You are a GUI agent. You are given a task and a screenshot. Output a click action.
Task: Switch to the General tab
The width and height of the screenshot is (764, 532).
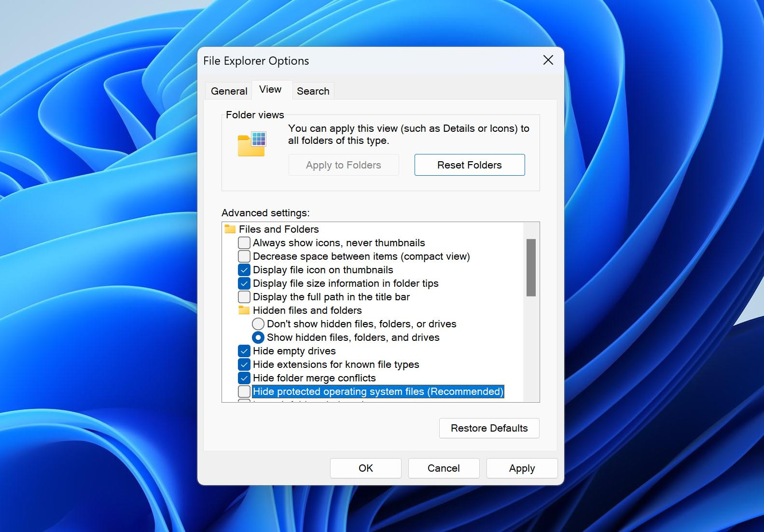coord(229,91)
